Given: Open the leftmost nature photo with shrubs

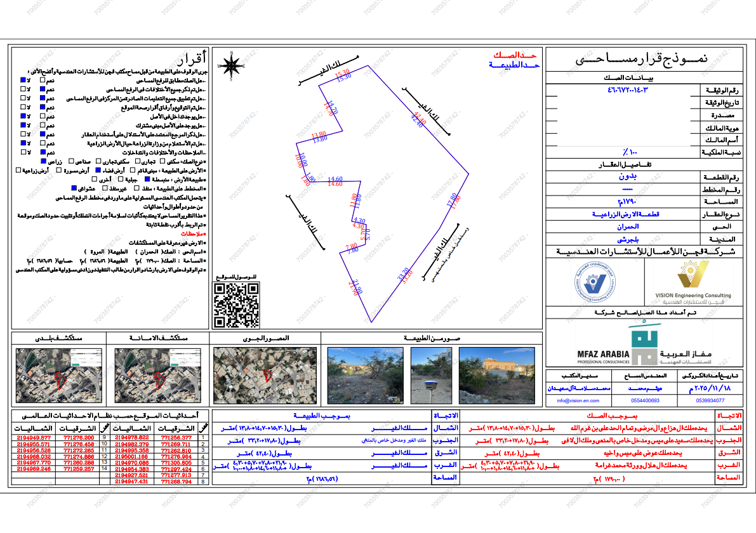Looking at the screenshot, I should tap(367, 376).
